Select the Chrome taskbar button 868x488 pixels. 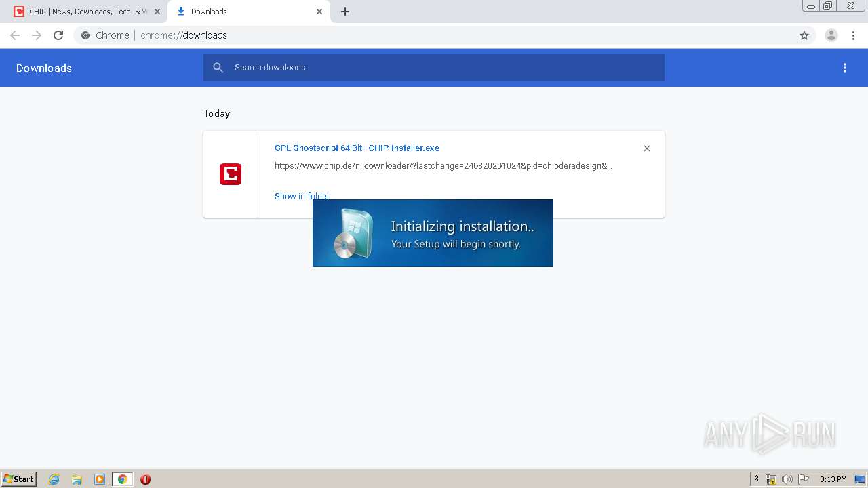pyautogui.click(x=122, y=479)
